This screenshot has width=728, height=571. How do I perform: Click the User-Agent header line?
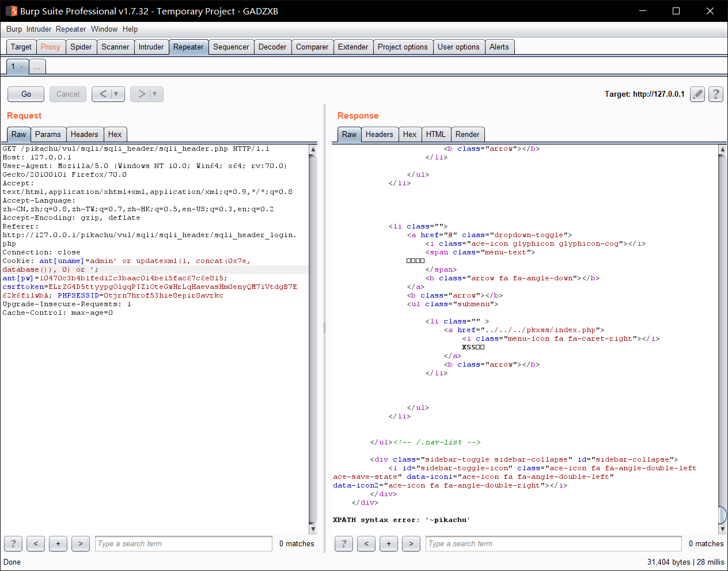click(145, 166)
